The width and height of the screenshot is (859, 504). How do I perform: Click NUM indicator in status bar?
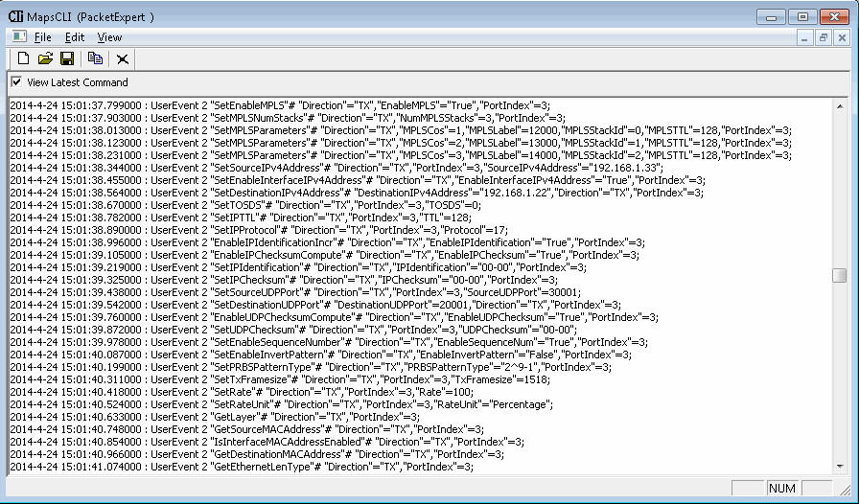781,488
